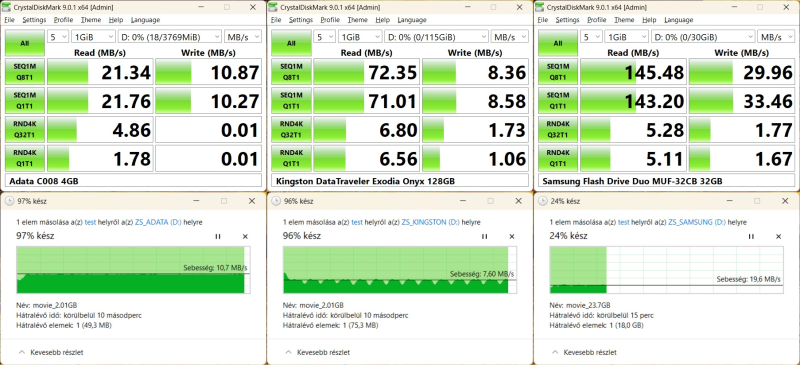
Task: Run SEQ1M Q8T1 test in Adata window
Action: point(24,71)
